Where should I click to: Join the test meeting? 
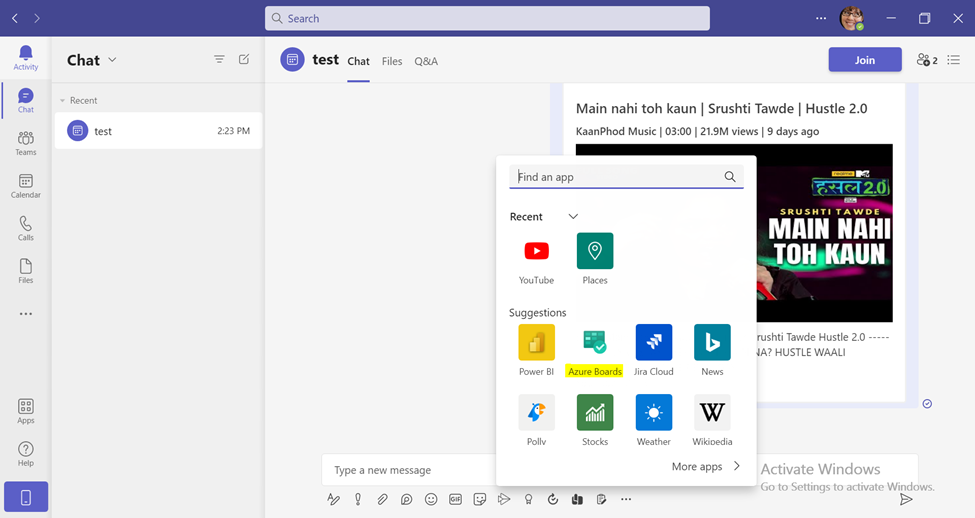(865, 60)
